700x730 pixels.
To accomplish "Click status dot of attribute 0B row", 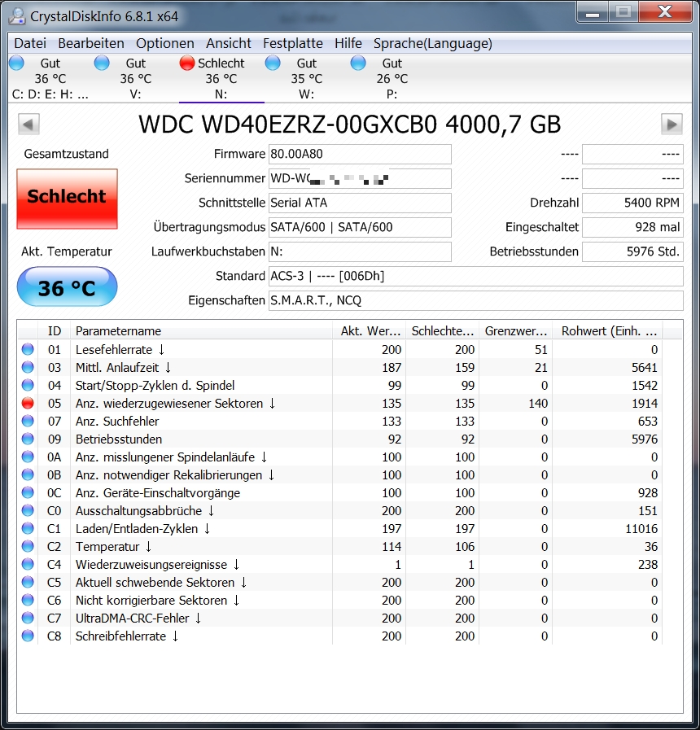I will (28, 475).
